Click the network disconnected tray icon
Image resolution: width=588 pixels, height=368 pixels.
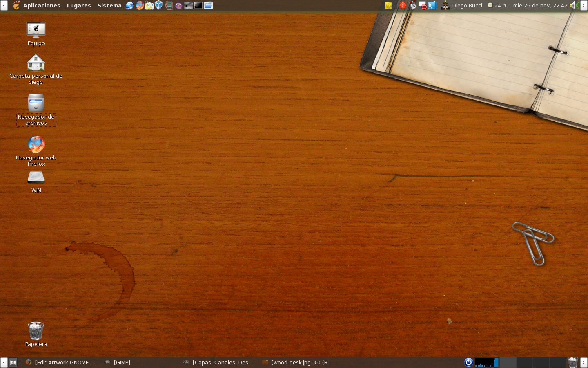coord(423,5)
